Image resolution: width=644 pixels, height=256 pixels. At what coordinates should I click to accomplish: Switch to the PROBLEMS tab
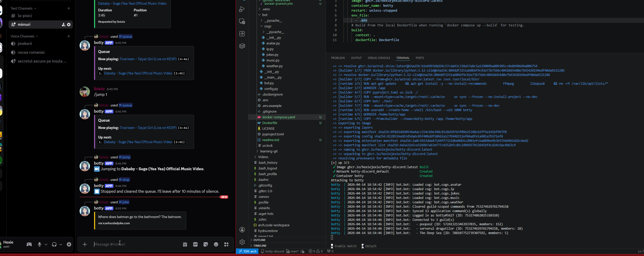(x=338, y=58)
